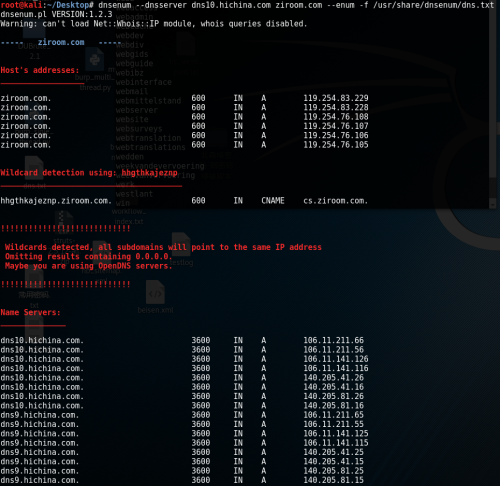
Task: Click name server IP 140.205.41.26
Action: [x=333, y=378]
